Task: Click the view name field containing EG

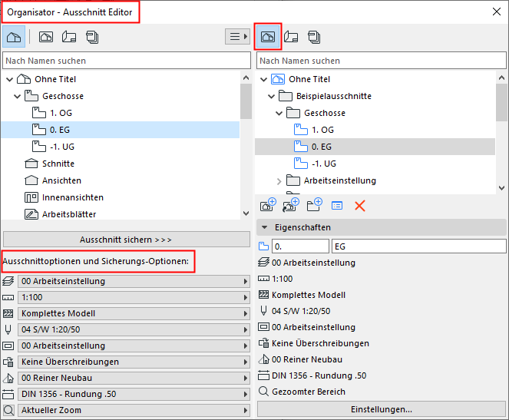Action: tap(418, 246)
